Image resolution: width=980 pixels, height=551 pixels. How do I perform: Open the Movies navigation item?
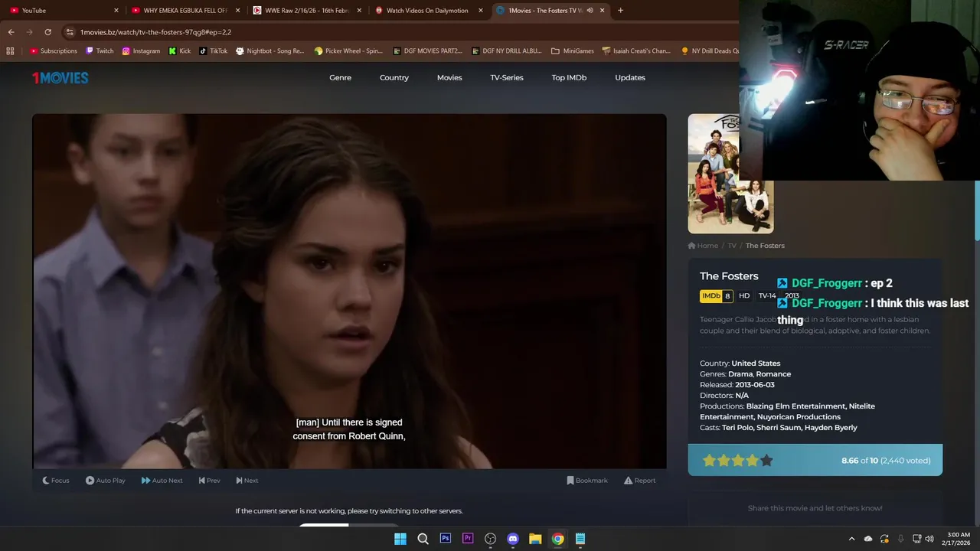(449, 77)
